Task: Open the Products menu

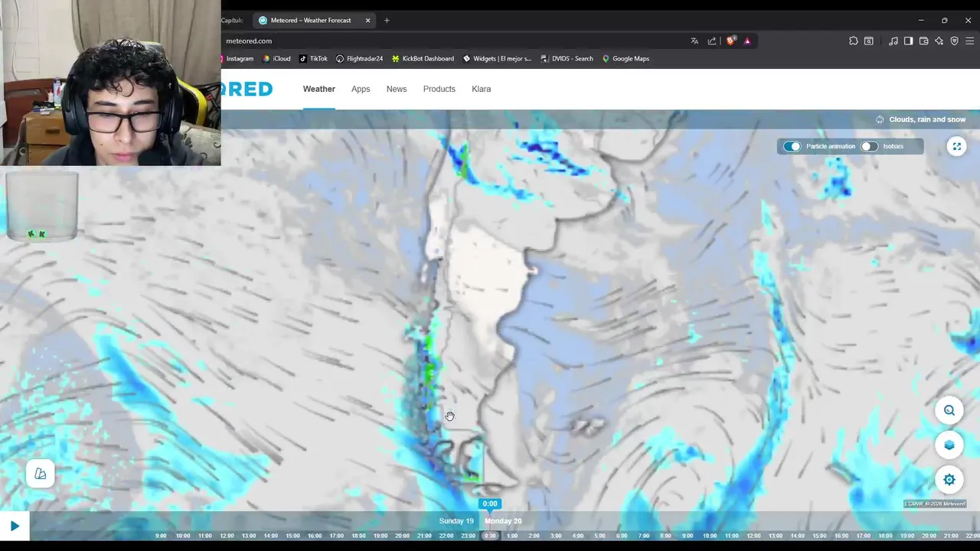Action: (x=439, y=89)
